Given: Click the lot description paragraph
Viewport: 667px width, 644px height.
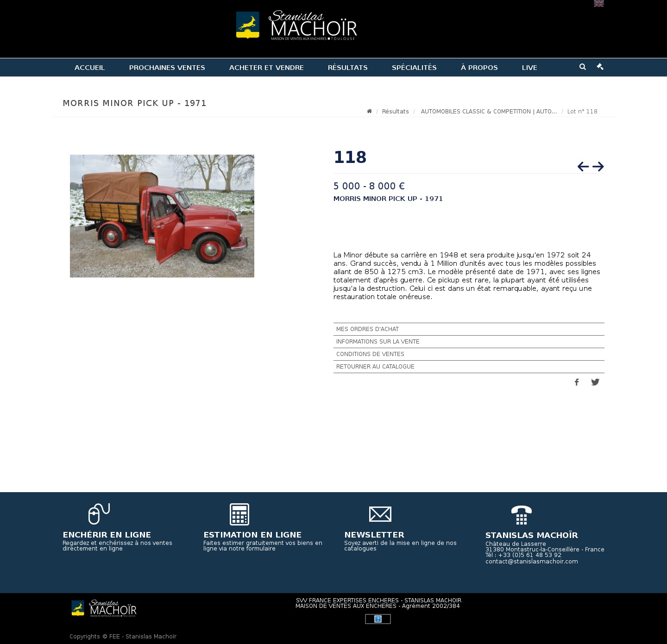Looking at the screenshot, I should coord(467,276).
